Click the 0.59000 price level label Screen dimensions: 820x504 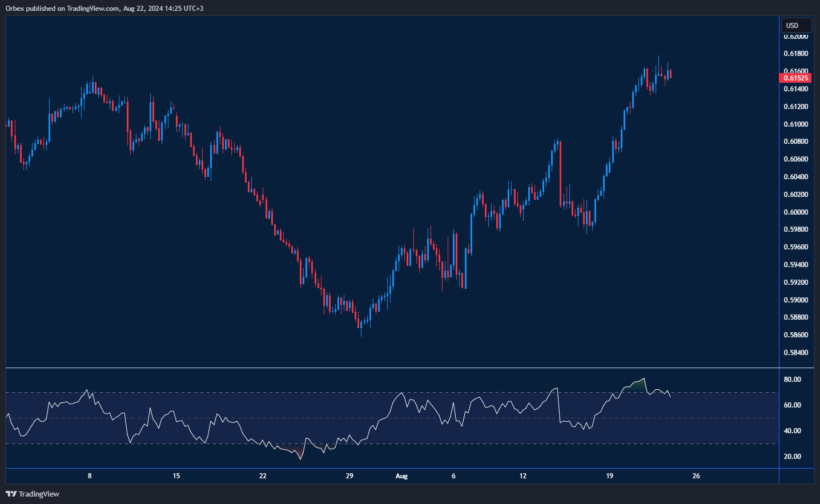click(796, 300)
